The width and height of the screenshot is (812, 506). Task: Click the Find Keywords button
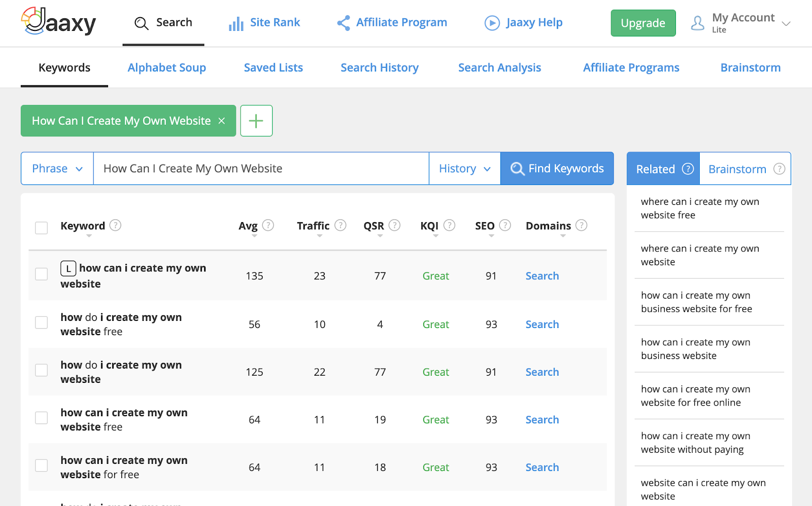(x=557, y=168)
